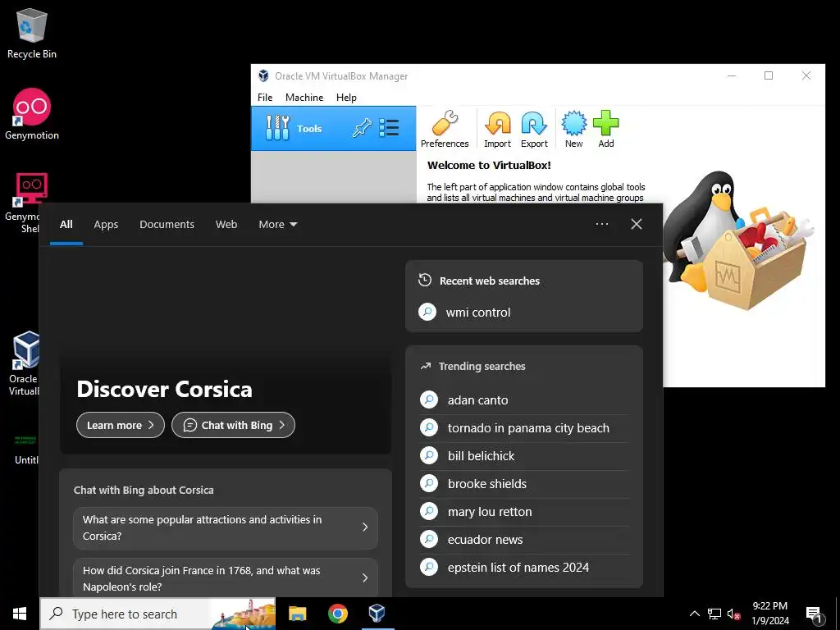Select the All search tab
The width and height of the screenshot is (840, 630).
click(66, 225)
